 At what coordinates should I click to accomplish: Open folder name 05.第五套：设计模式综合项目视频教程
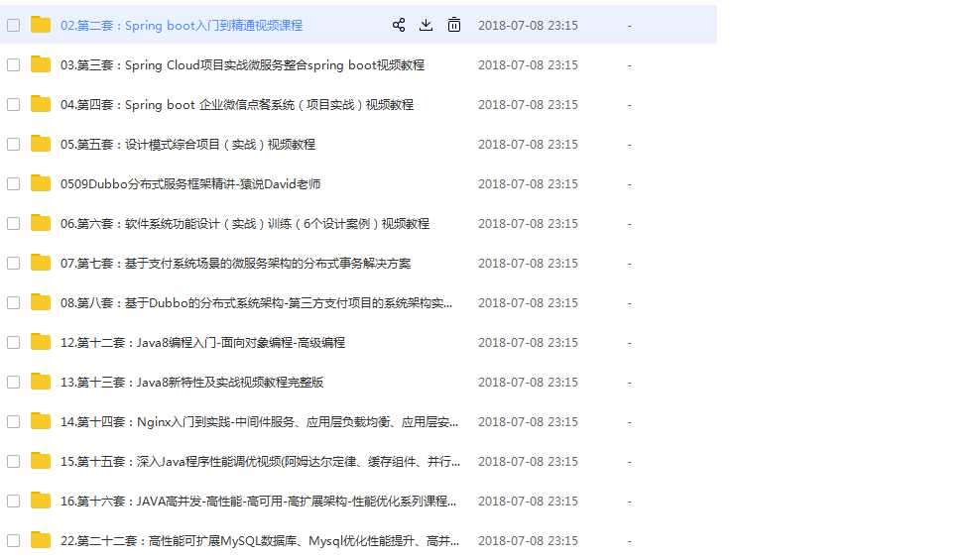pos(187,144)
